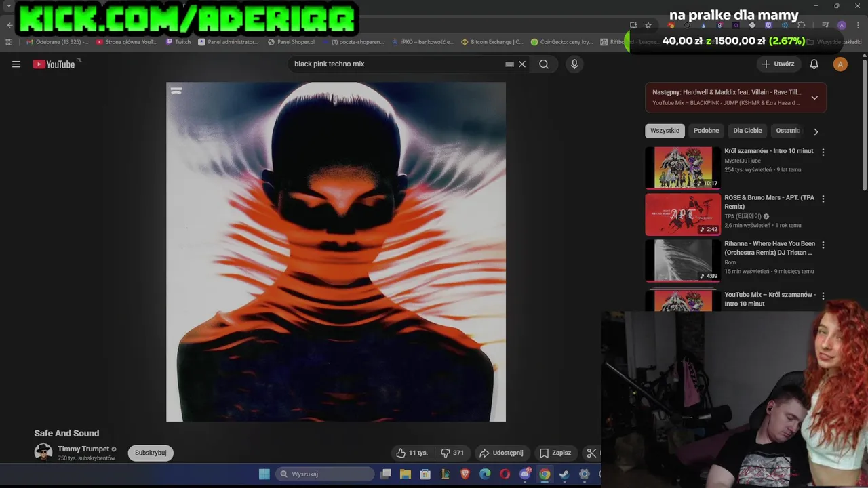Click the MysterJuTjube channel name

coord(743,161)
